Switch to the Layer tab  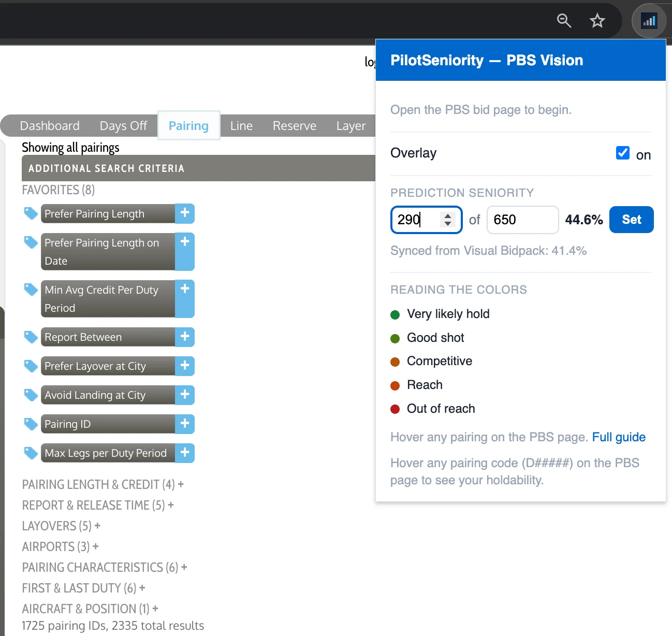pos(351,126)
